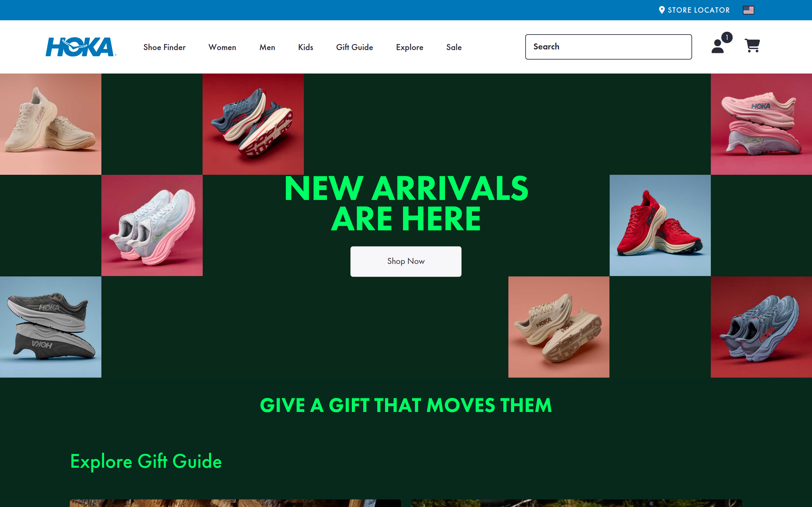812x507 pixels.
Task: Select the stacked gray shoes thumbnail
Action: click(51, 327)
